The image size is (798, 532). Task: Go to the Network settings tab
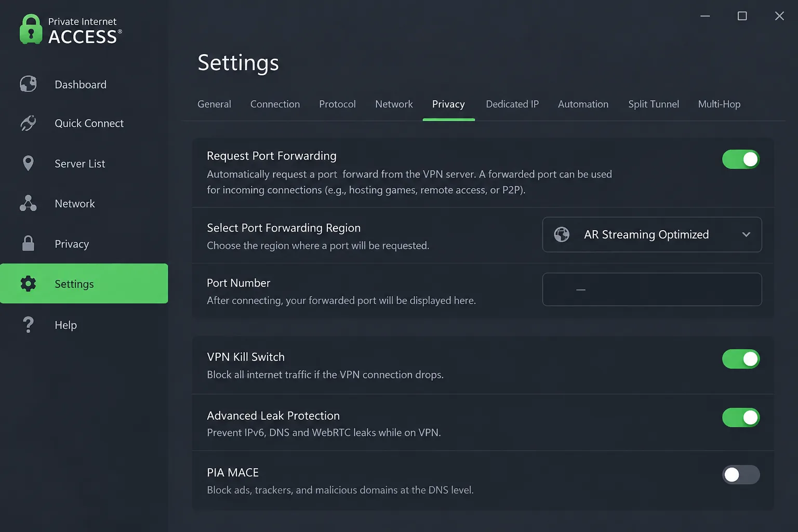click(x=394, y=104)
